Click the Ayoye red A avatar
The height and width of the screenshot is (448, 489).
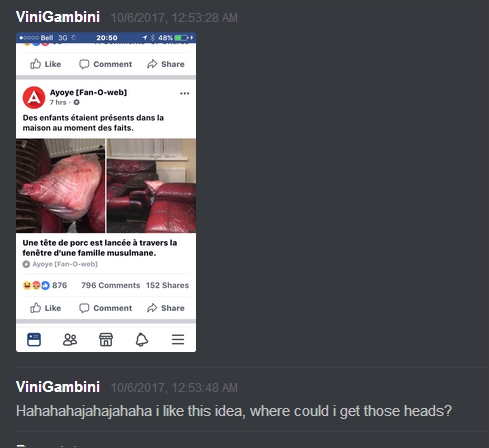coord(34,98)
